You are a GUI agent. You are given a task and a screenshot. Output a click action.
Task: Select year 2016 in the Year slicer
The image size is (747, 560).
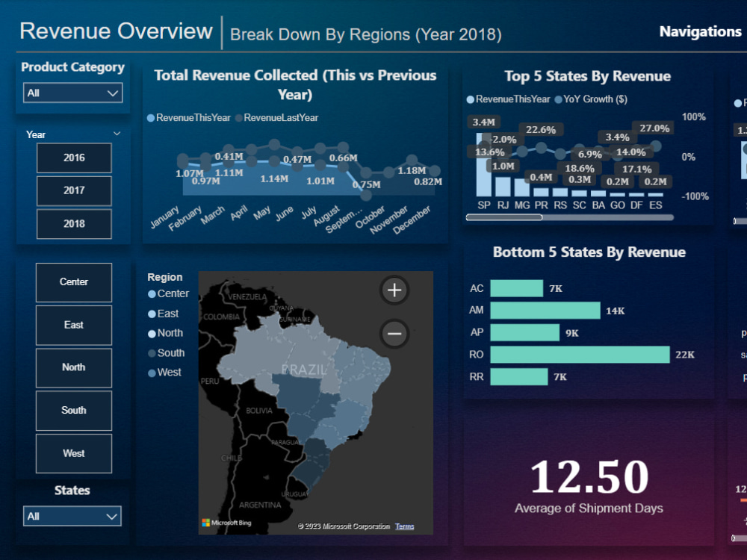73,158
